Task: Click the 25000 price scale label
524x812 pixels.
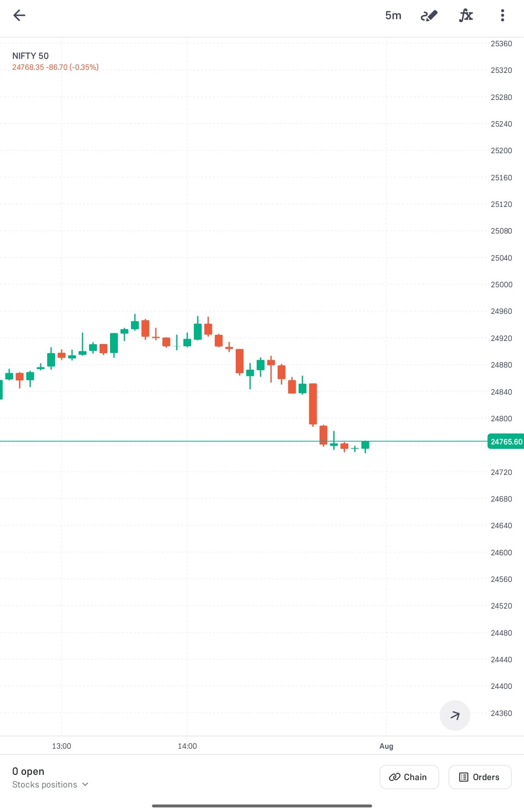Action: [x=501, y=285]
